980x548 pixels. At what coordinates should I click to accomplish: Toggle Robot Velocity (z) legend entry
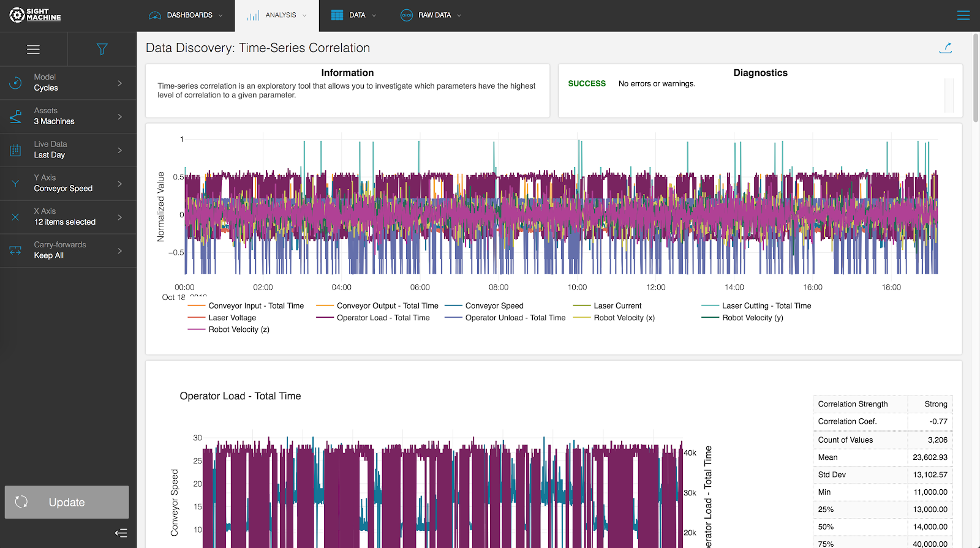click(x=238, y=329)
